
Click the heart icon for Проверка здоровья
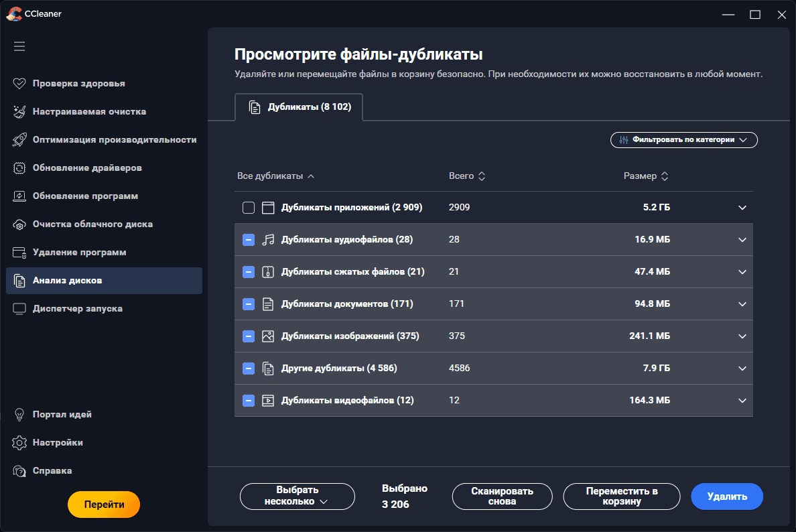coord(19,84)
